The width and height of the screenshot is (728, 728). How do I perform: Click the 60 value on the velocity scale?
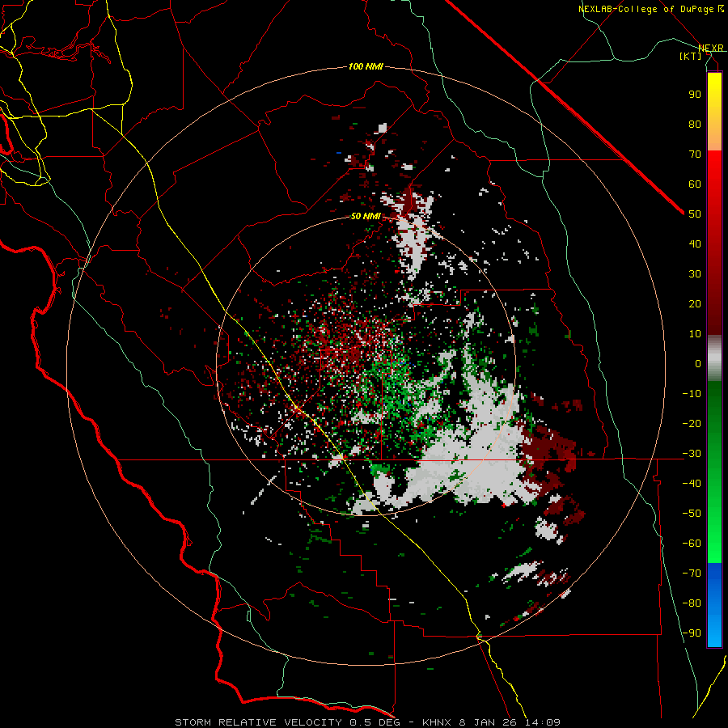[x=695, y=184]
